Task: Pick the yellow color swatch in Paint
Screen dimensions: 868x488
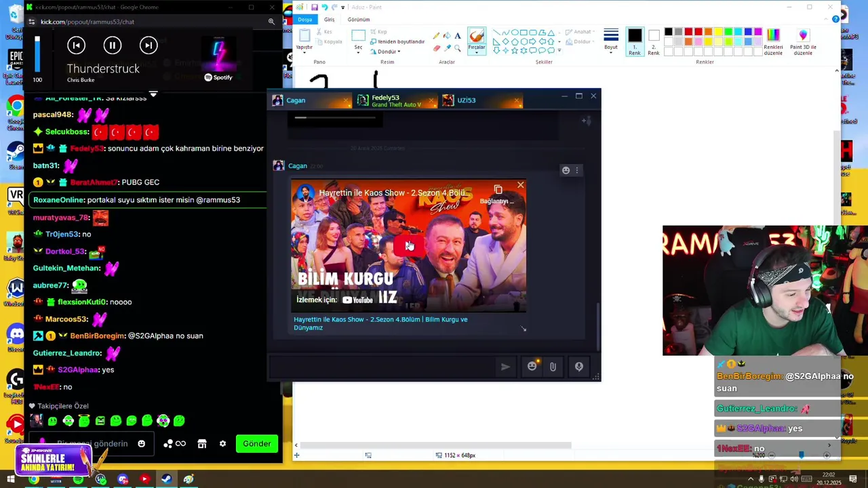Action: pyautogui.click(x=718, y=32)
